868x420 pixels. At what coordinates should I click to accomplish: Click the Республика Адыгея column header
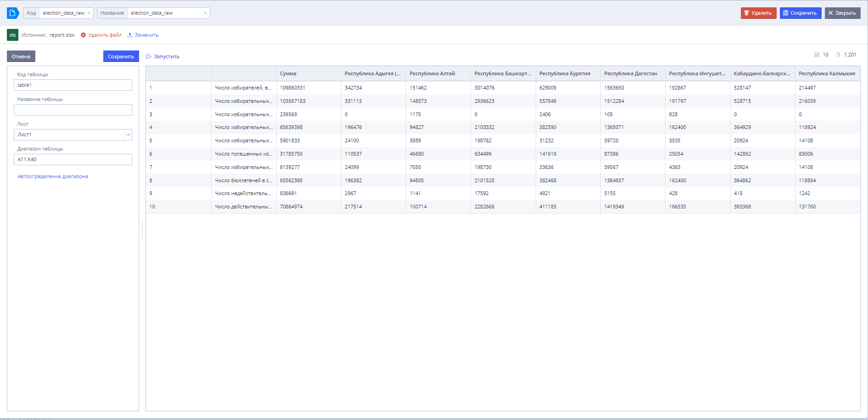coord(373,73)
